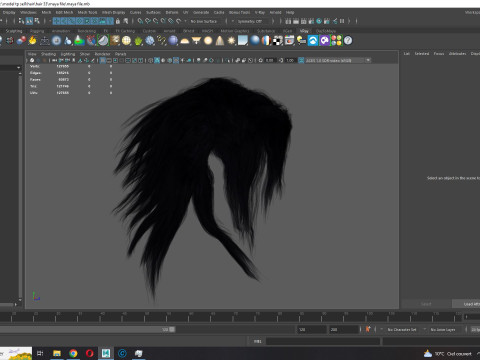Open the Selected menu in Attribute Editor
480x360 pixels.
(422, 53)
